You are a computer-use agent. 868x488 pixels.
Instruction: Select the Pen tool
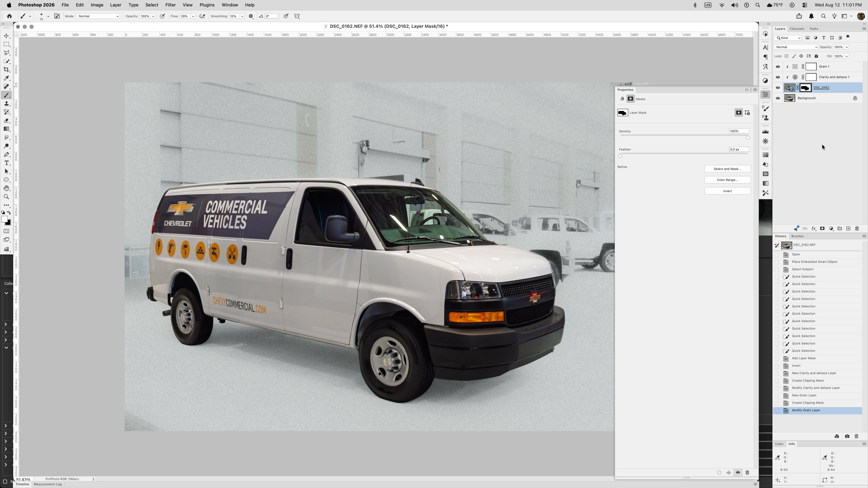click(6, 155)
